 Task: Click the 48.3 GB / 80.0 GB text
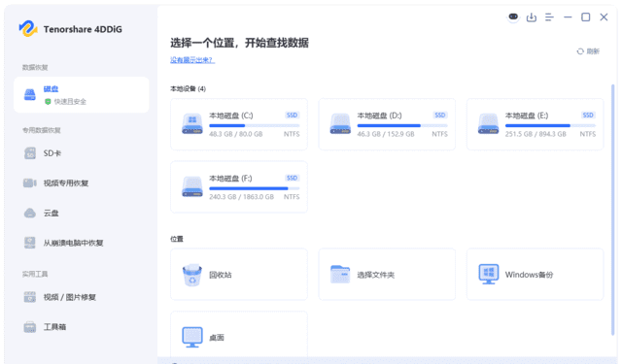coord(235,134)
